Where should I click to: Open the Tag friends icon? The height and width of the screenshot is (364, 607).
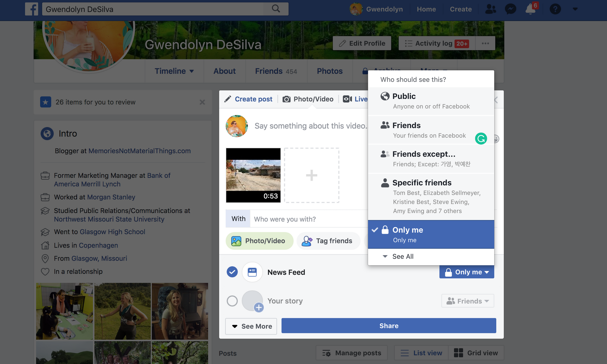[x=307, y=241]
